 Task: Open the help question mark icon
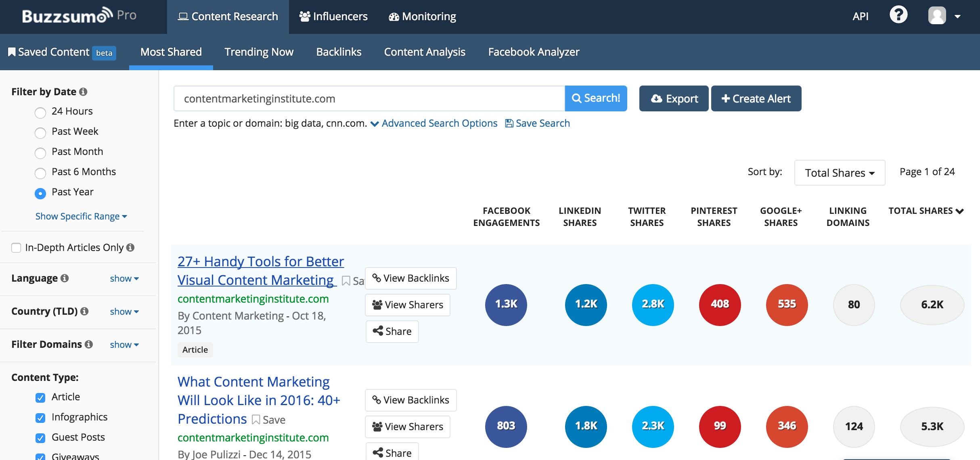[x=898, y=15]
